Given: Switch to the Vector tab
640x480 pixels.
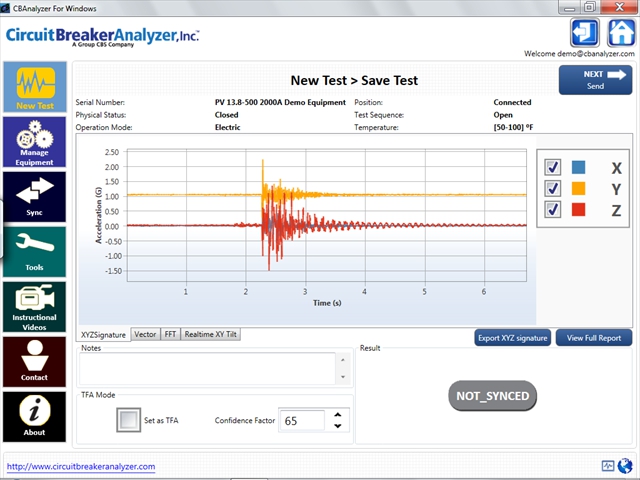Looking at the screenshot, I should [x=145, y=334].
